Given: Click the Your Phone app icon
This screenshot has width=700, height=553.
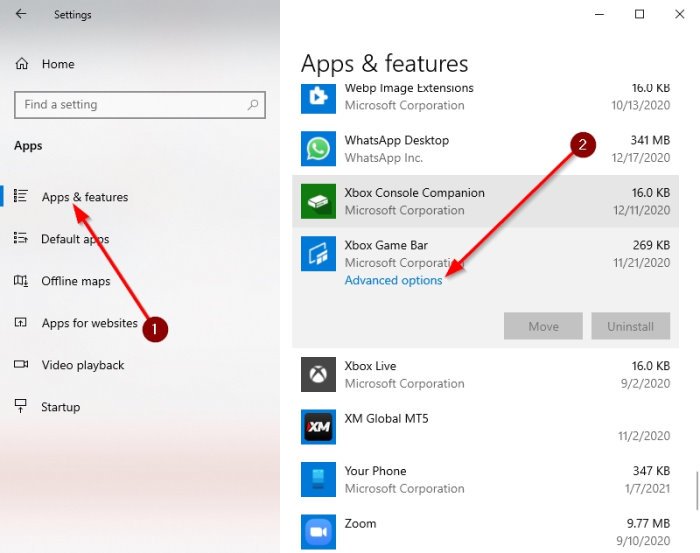Looking at the screenshot, I should point(318,479).
